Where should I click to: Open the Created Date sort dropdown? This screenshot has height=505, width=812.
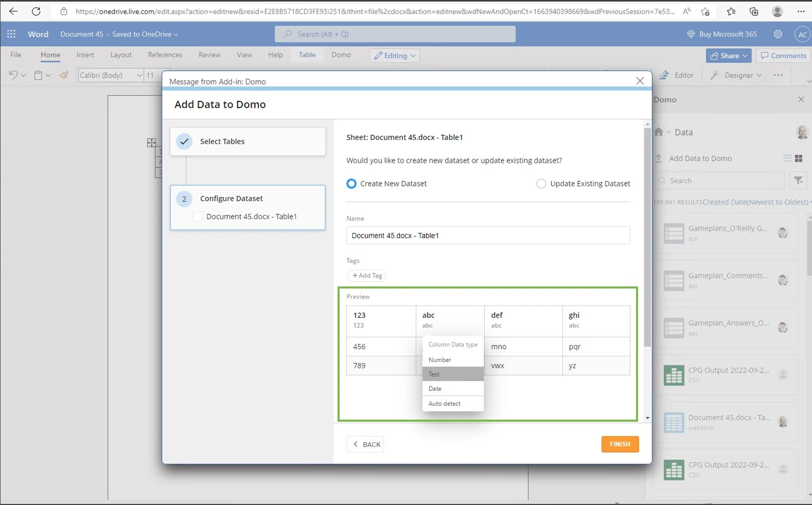click(756, 202)
